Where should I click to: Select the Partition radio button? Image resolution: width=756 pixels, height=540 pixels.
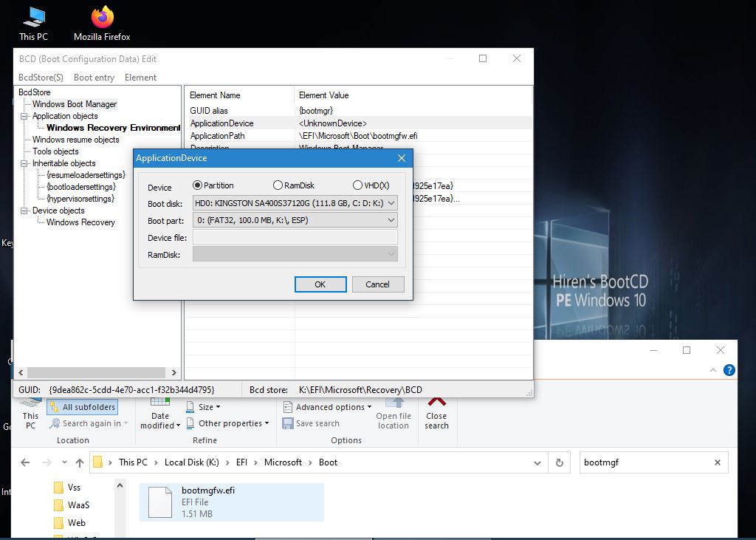pyautogui.click(x=197, y=185)
